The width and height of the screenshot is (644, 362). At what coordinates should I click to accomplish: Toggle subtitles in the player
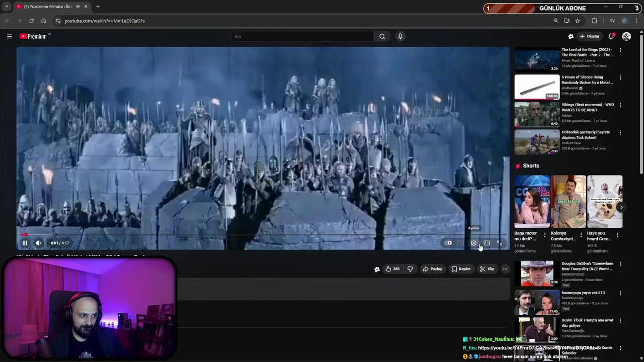coord(460,243)
